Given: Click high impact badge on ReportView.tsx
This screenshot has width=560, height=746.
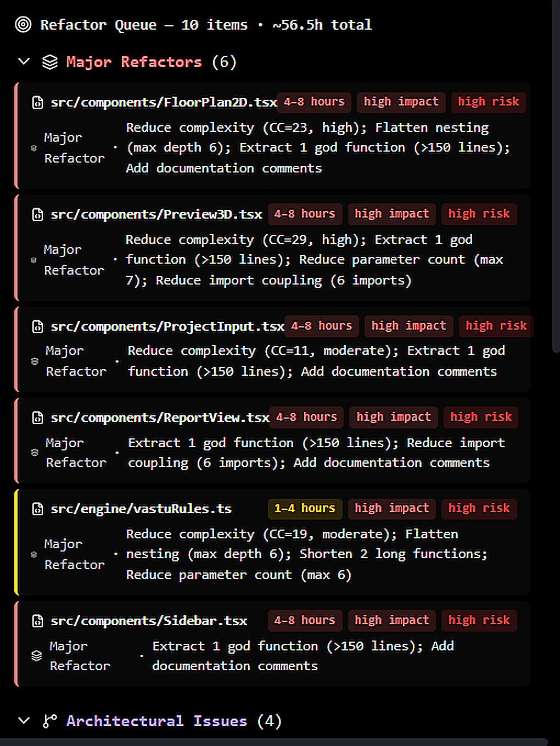Looking at the screenshot, I should click(394, 417).
